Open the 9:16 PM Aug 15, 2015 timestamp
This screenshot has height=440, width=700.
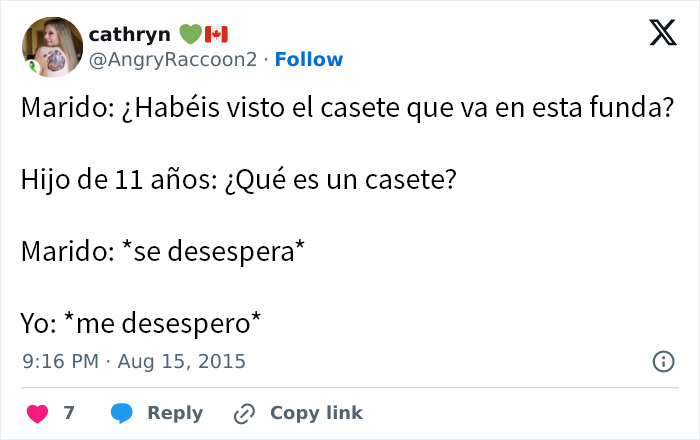(x=134, y=361)
